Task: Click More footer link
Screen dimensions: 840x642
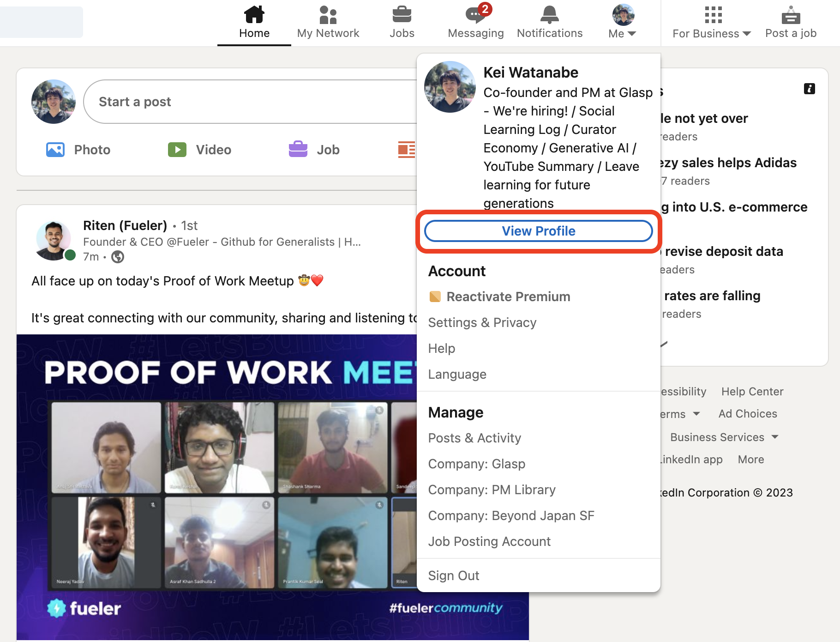Action: pos(751,460)
